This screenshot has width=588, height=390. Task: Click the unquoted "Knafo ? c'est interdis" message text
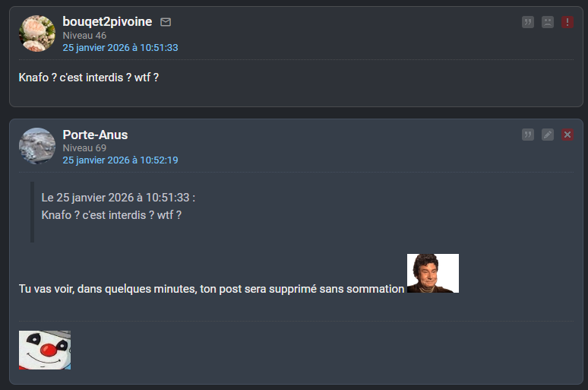pos(89,78)
